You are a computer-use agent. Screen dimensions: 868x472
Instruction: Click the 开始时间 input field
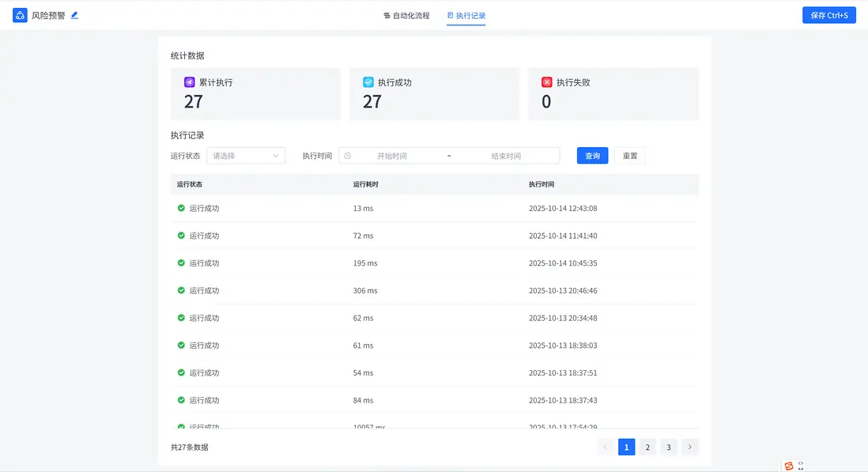pyautogui.click(x=392, y=156)
